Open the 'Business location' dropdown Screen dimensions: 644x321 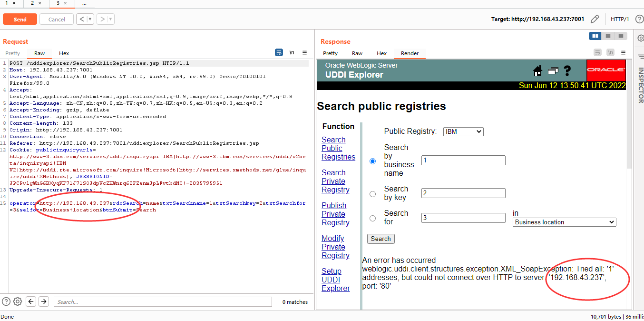pos(565,222)
